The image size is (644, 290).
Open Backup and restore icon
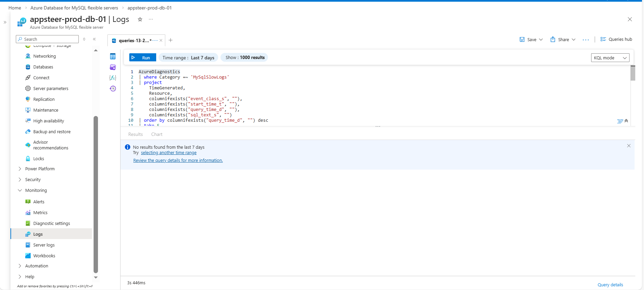point(28,132)
